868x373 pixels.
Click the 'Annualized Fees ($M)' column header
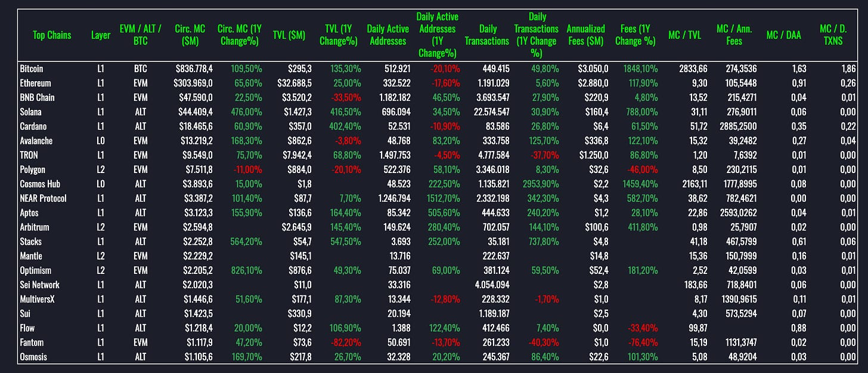tap(586, 35)
